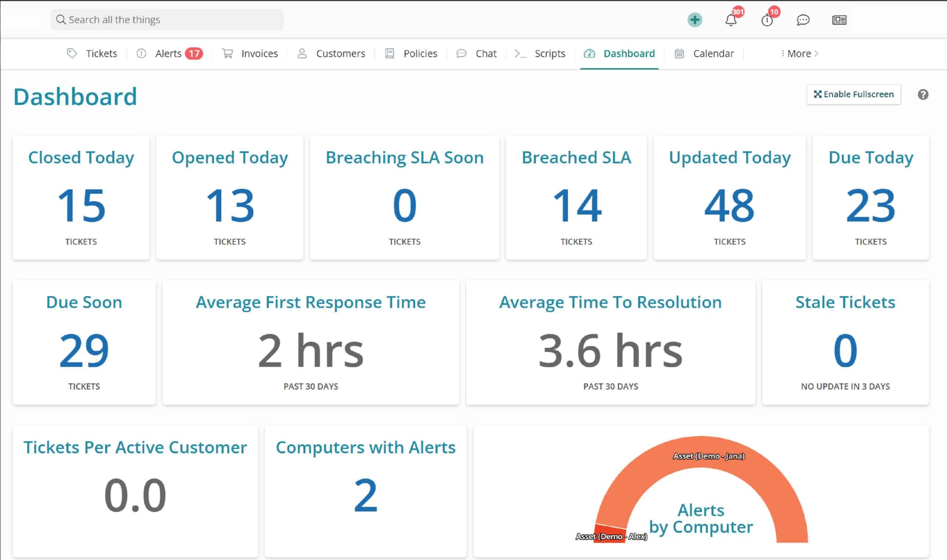Image resolution: width=947 pixels, height=560 pixels.
Task: Click the help question mark icon
Action: click(x=923, y=94)
